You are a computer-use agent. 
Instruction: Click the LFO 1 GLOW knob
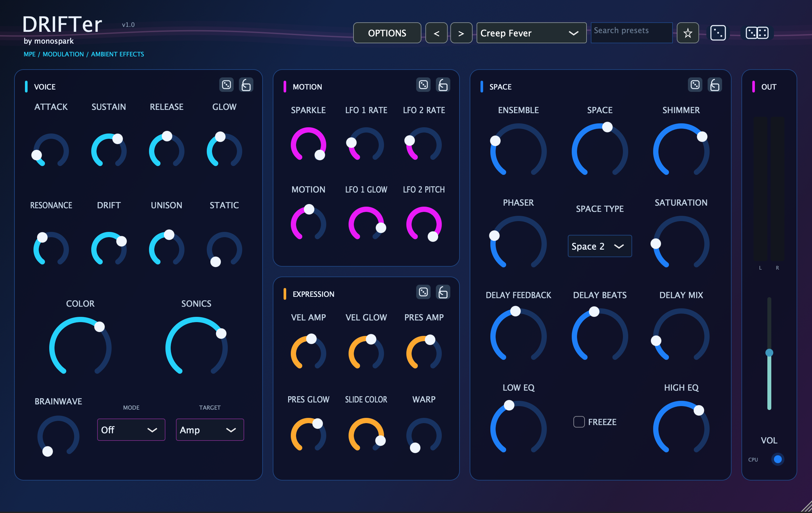[366, 224]
